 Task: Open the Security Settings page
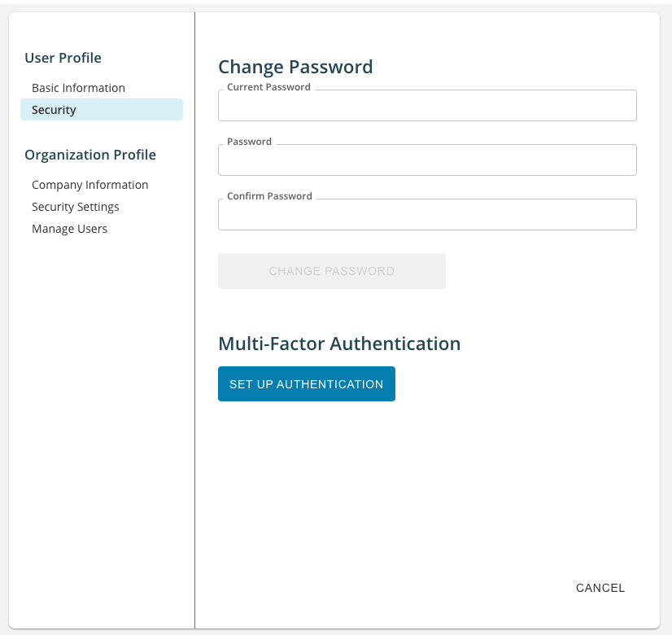click(74, 206)
